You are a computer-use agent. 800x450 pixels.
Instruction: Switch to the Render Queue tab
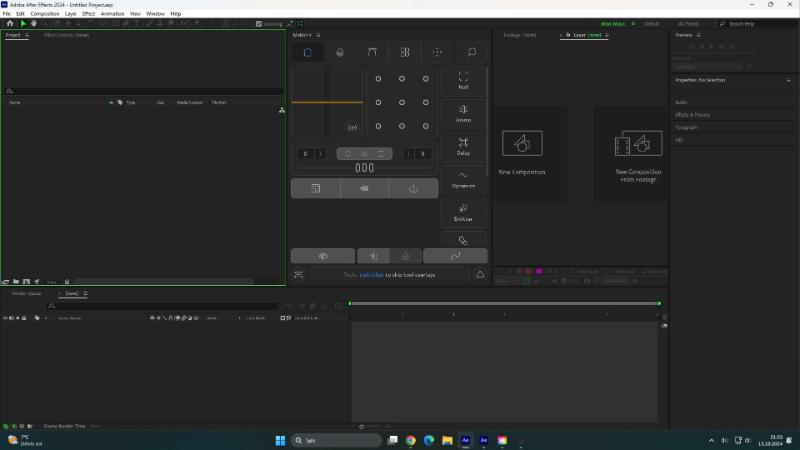pos(27,293)
